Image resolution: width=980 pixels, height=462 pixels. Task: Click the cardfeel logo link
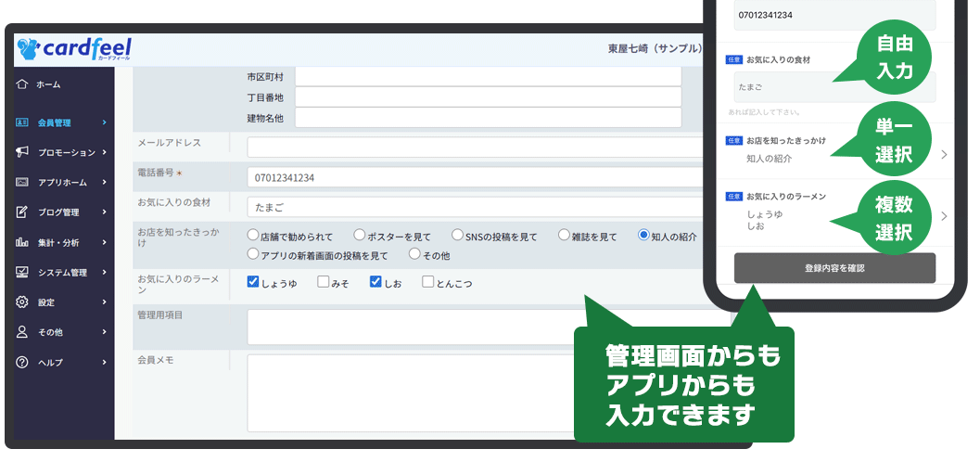coord(74,47)
